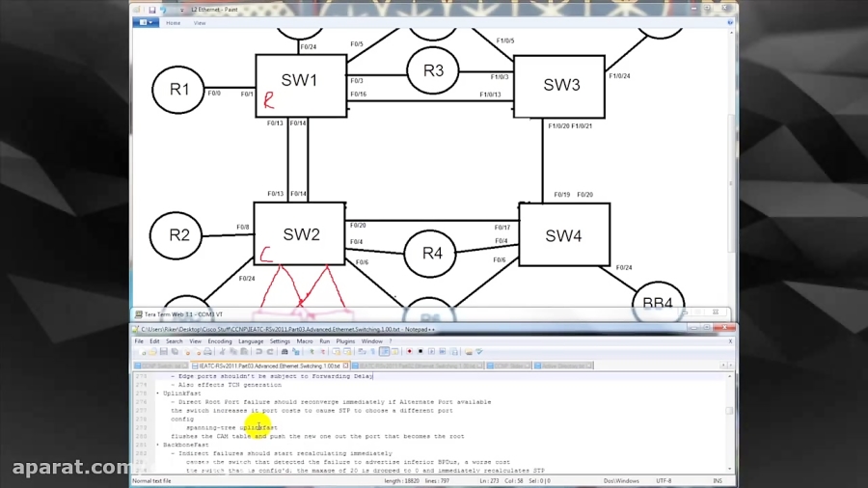Screen dimensions: 868x488
Task: Toggle the Show Indent Guide icon
Action: (385, 352)
